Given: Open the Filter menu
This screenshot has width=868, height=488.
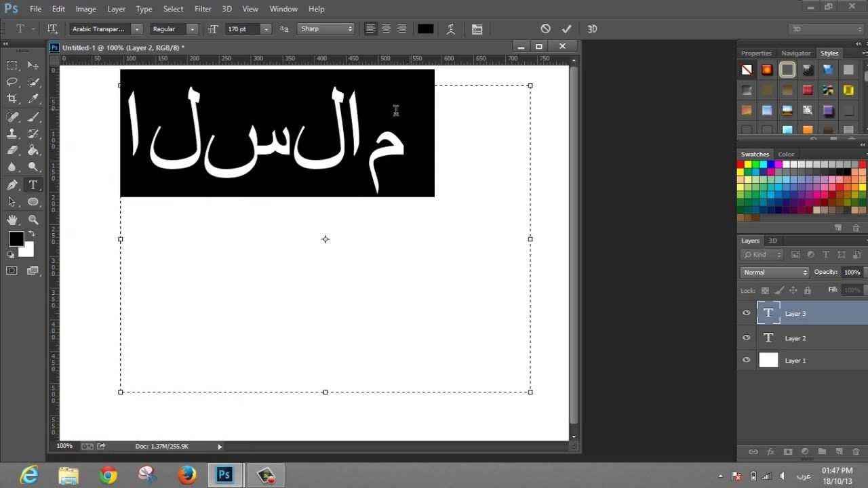Looking at the screenshot, I should click(x=203, y=9).
